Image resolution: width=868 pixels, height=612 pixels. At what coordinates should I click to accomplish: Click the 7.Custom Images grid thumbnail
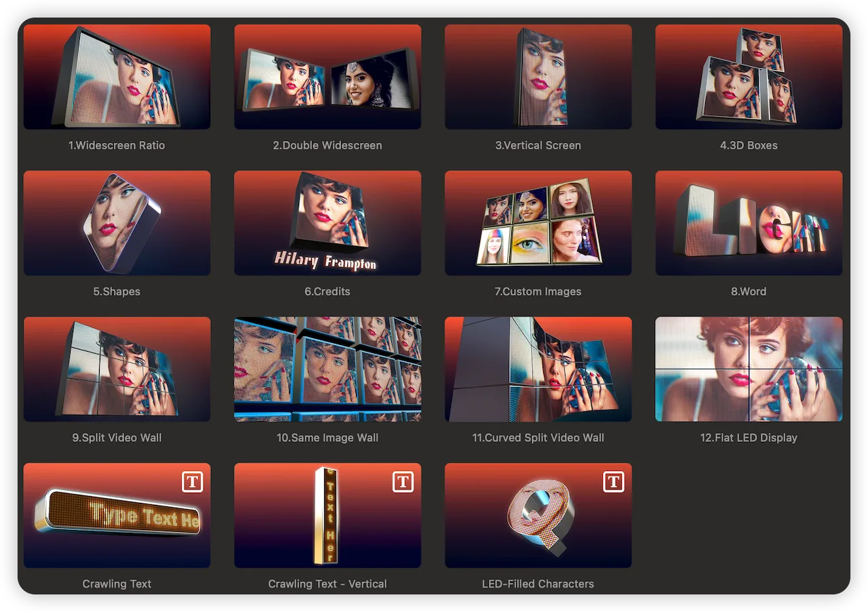pos(538,223)
